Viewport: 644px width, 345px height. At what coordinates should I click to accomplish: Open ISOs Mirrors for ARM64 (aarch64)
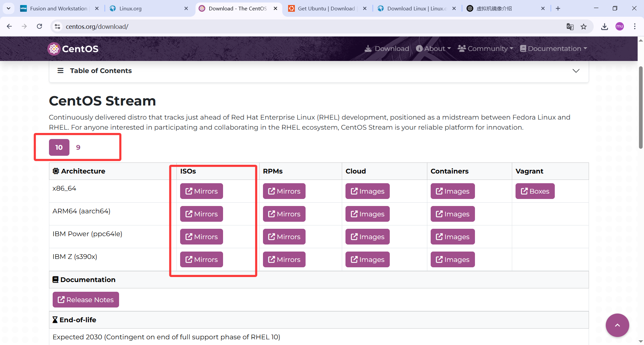pos(201,214)
